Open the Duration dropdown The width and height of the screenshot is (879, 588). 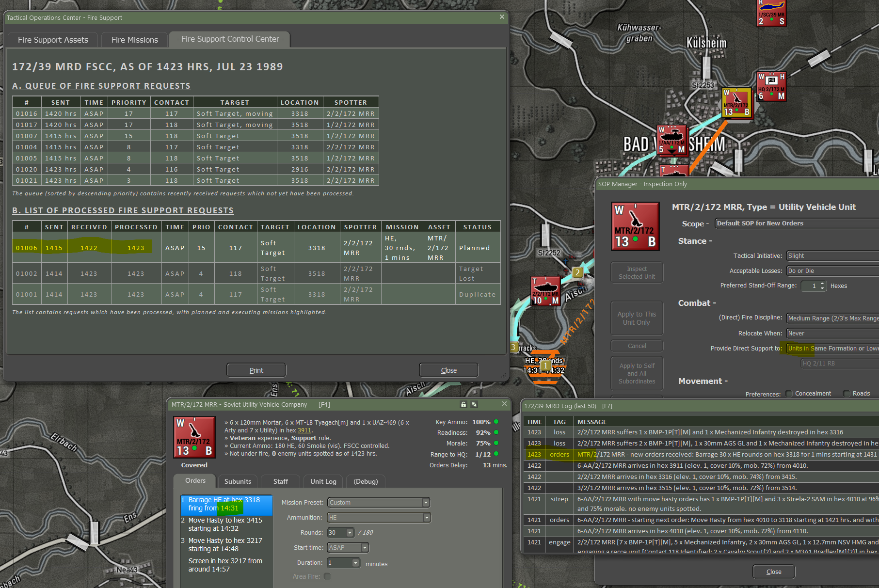[x=343, y=563]
